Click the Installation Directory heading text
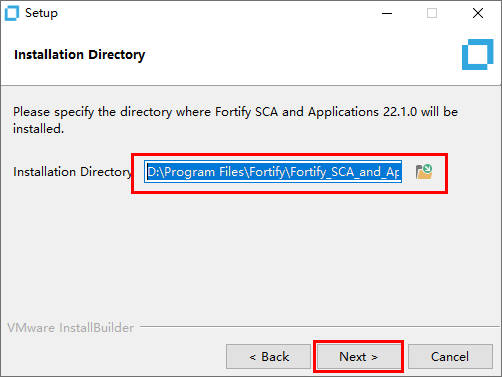 coord(80,55)
